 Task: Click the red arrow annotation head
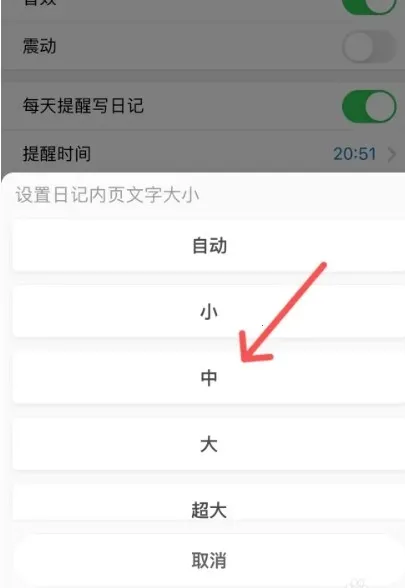(x=255, y=347)
